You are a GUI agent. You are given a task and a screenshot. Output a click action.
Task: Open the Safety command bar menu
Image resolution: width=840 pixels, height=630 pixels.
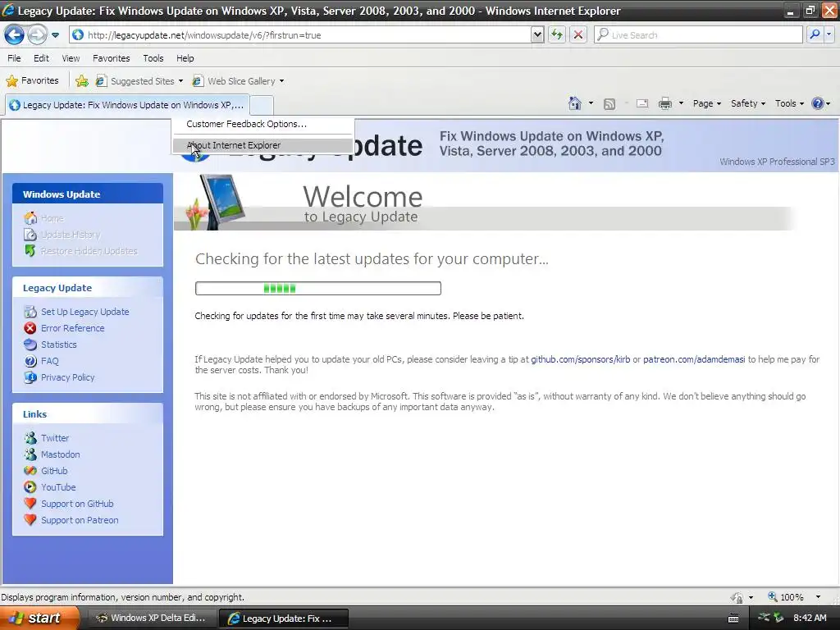tap(748, 103)
